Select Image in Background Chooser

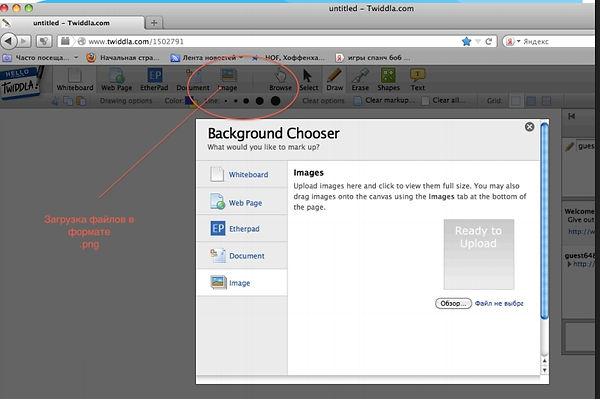242,283
